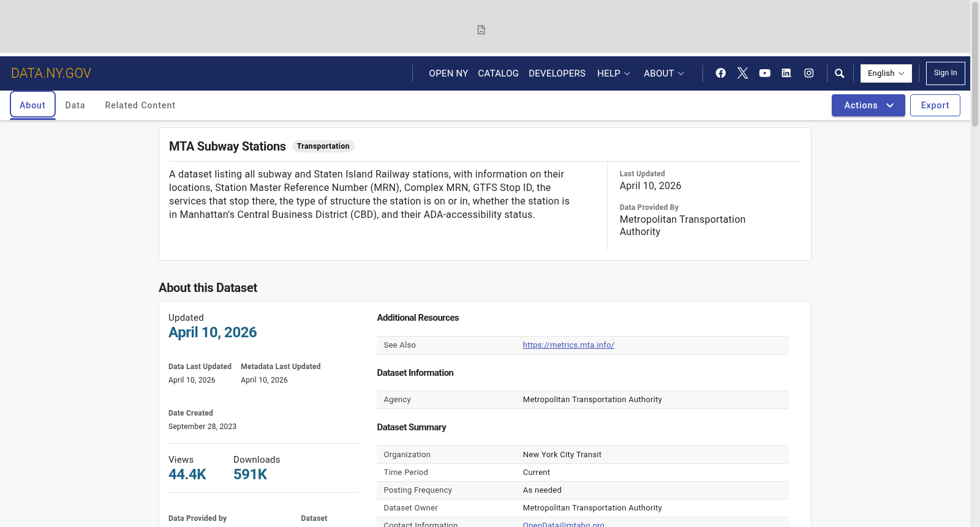Click the 'September 28, 2023' creation date
This screenshot has height=527, width=980.
click(202, 427)
